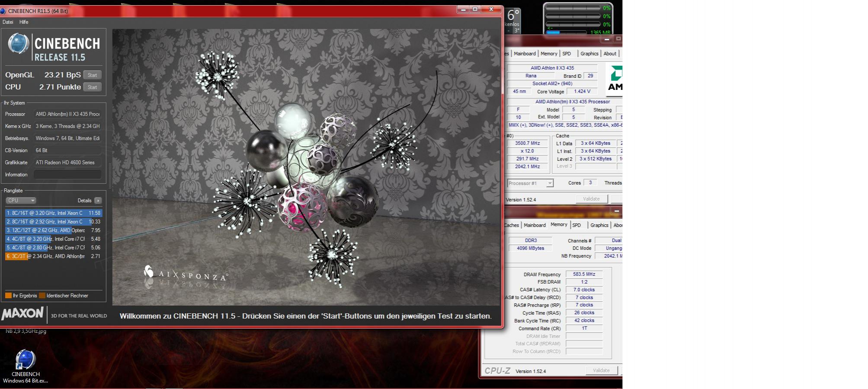Switch to Mainboard tab in lower CPU-Z
The width and height of the screenshot is (868, 389).
535,225
